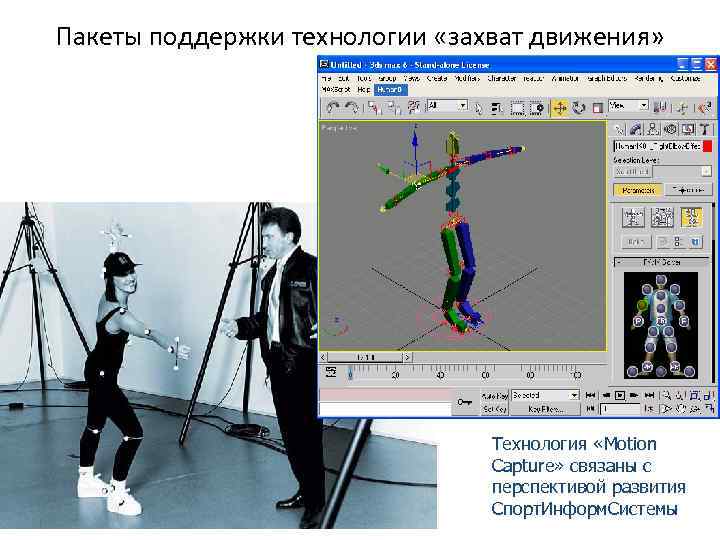Open the 'Selected' key filter dropdown
Screen dimensions: 720x540
click(x=545, y=395)
